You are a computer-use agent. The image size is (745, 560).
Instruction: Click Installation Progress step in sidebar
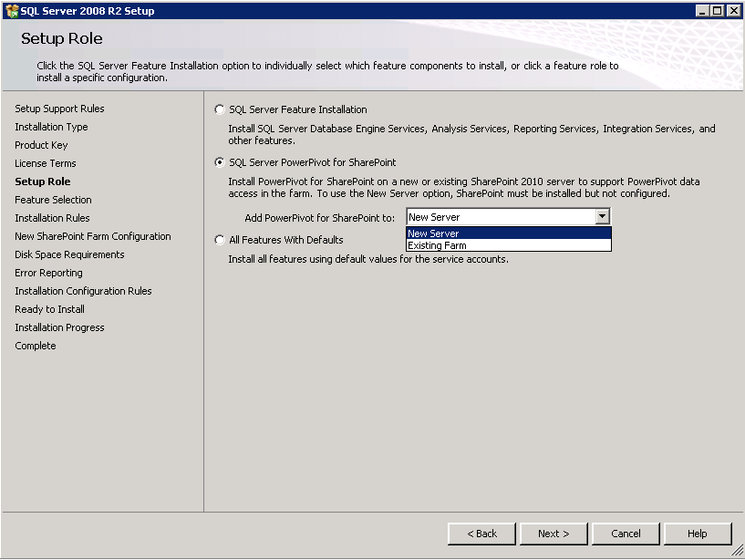point(59,327)
